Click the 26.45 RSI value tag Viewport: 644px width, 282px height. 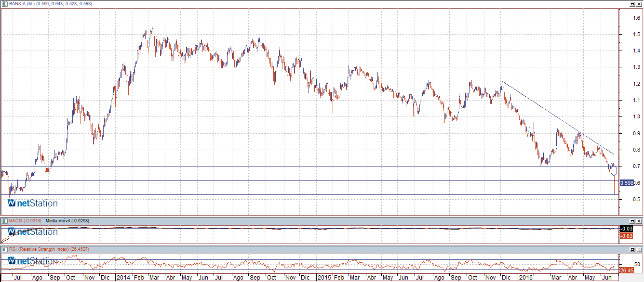pos(627,270)
